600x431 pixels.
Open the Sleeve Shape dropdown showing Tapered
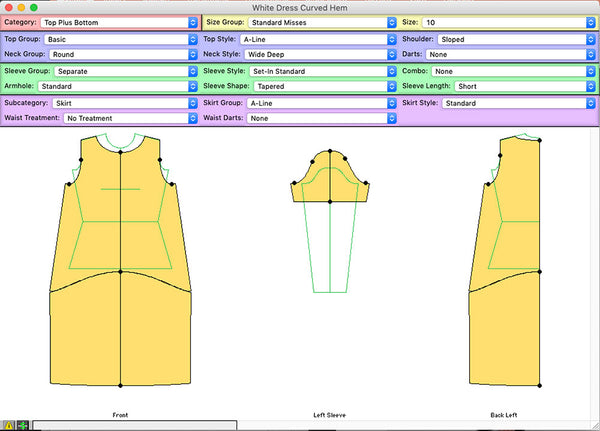click(325, 86)
